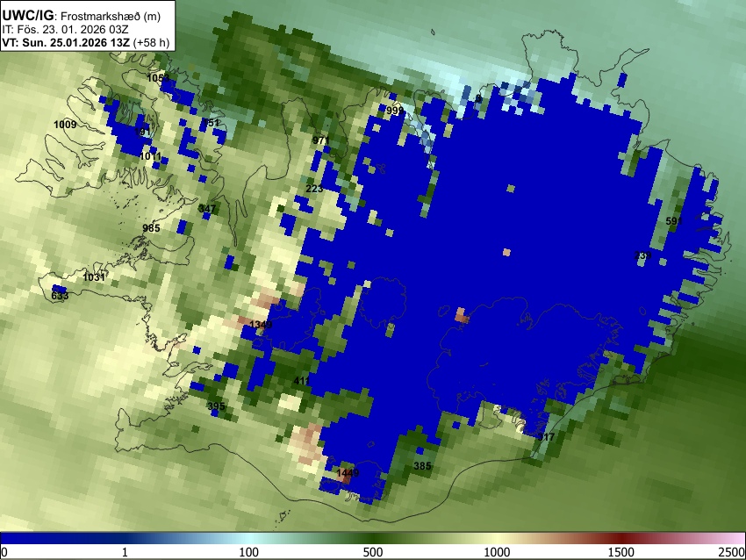The height and width of the screenshot is (560, 746).
Task: Click the valid time line "VT: Sun. 25.01.2026 13Z"
Action: 66,42
